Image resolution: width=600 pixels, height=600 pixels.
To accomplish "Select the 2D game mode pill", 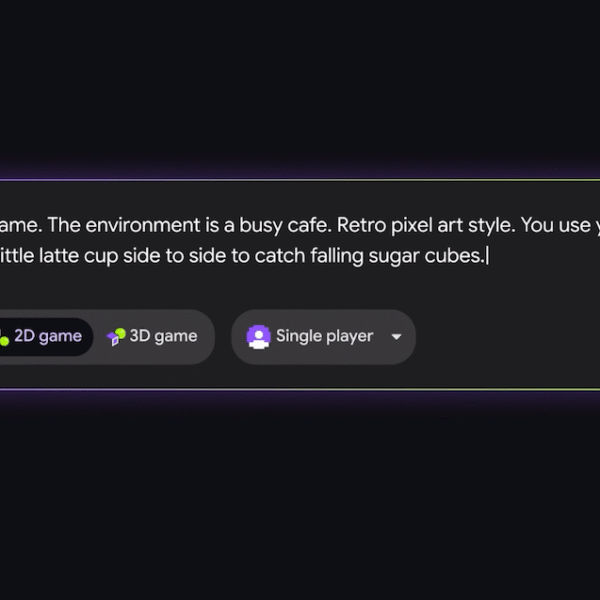I will click(x=44, y=337).
